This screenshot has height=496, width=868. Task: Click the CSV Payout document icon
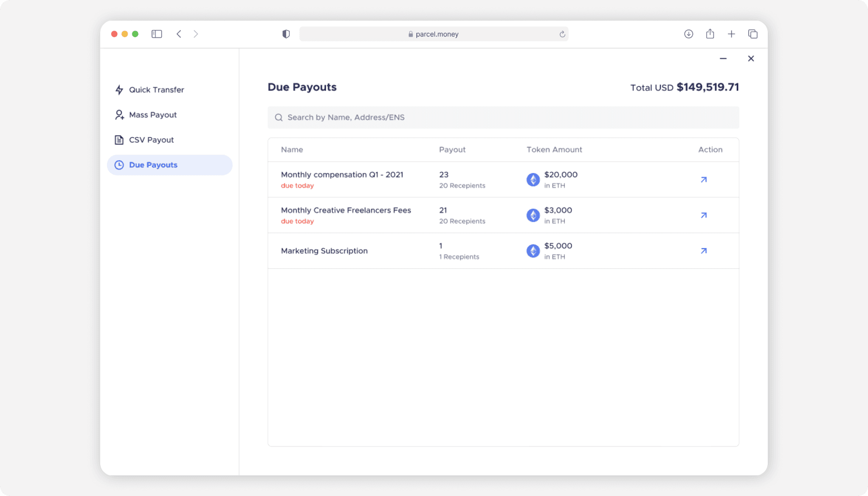(x=119, y=140)
